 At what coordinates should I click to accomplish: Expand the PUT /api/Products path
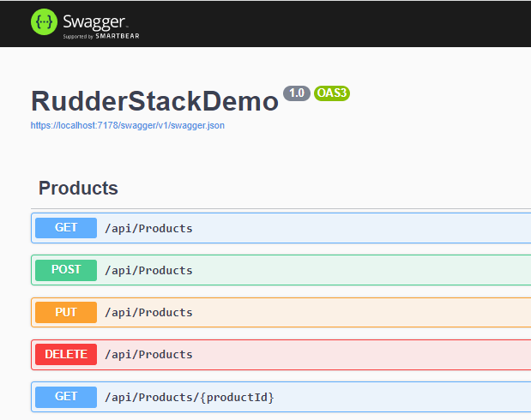tap(148, 312)
